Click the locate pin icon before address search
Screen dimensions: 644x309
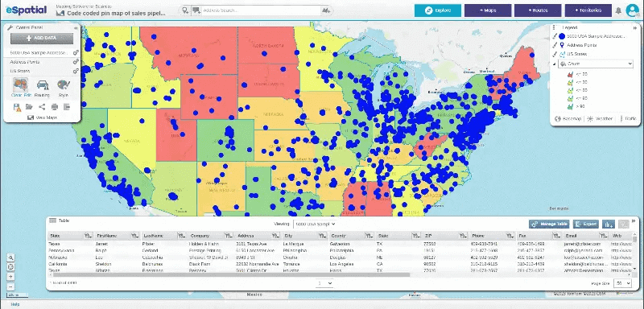pos(185,10)
